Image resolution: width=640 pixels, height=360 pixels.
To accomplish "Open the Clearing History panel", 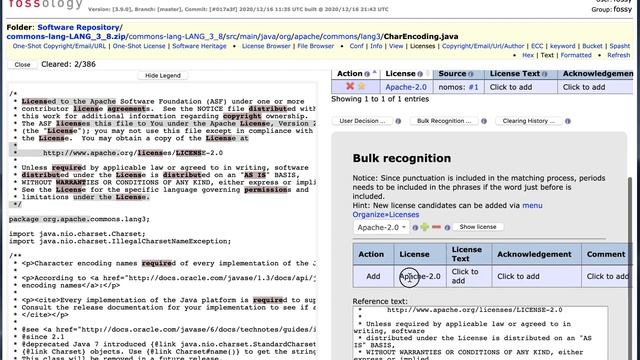I will (529, 121).
